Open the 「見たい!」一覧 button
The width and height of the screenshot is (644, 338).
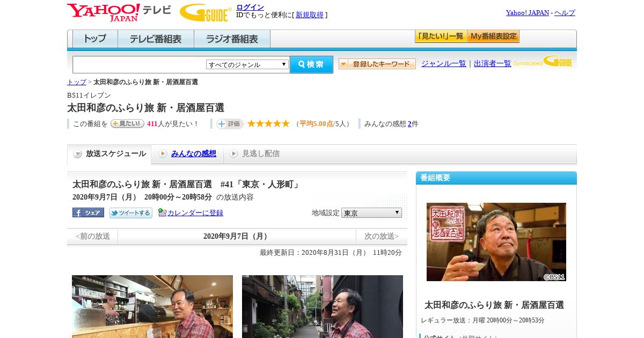tap(441, 36)
